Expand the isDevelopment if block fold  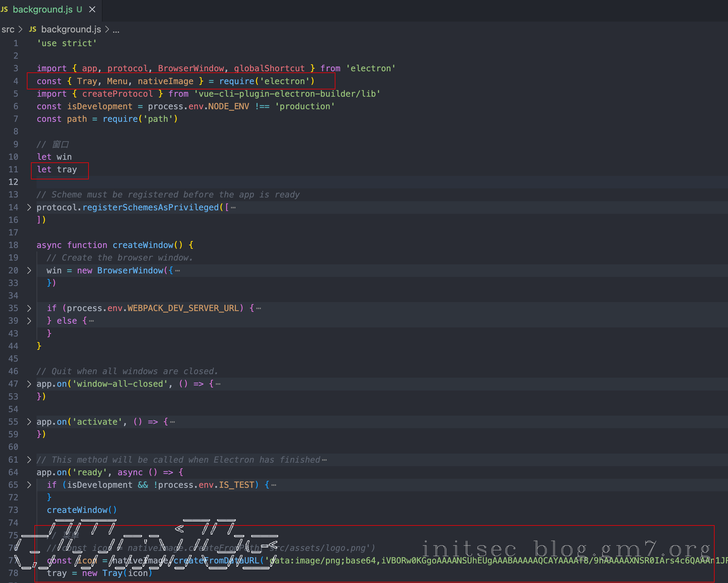pyautogui.click(x=29, y=485)
